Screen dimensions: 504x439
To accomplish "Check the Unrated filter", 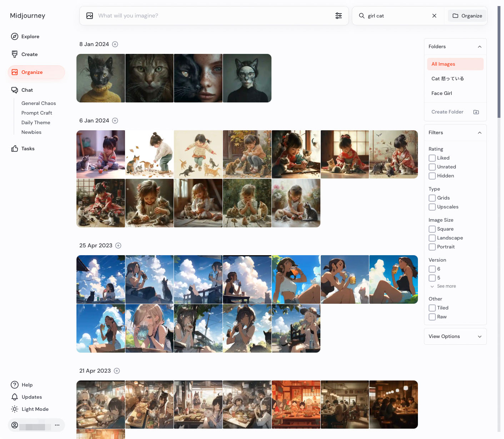I will click(432, 167).
